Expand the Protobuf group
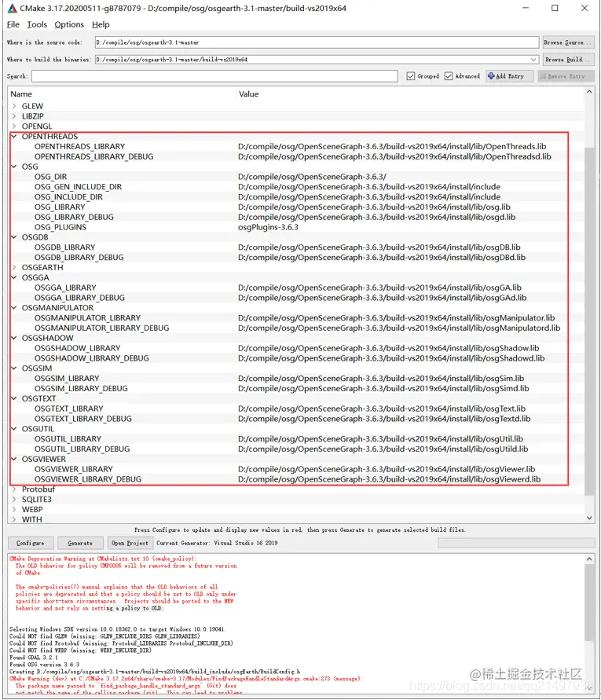Viewport: 601px width, 700px height. tap(14, 489)
